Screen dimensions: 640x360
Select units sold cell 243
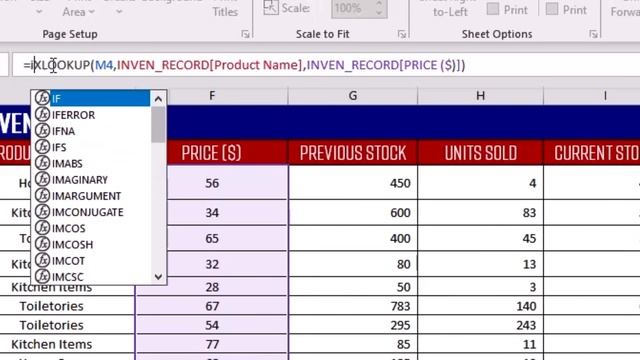point(480,325)
